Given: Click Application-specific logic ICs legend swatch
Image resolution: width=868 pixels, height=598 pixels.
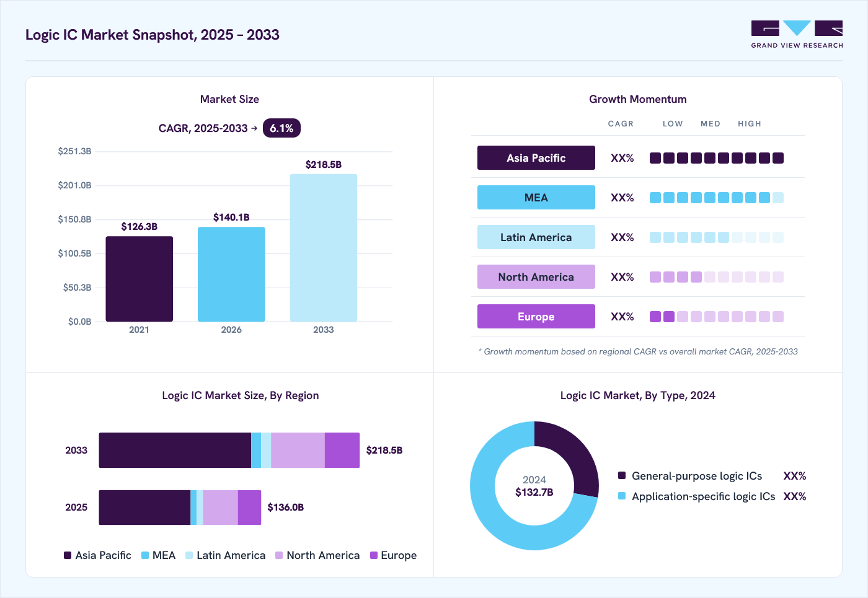Looking at the screenshot, I should (622, 496).
